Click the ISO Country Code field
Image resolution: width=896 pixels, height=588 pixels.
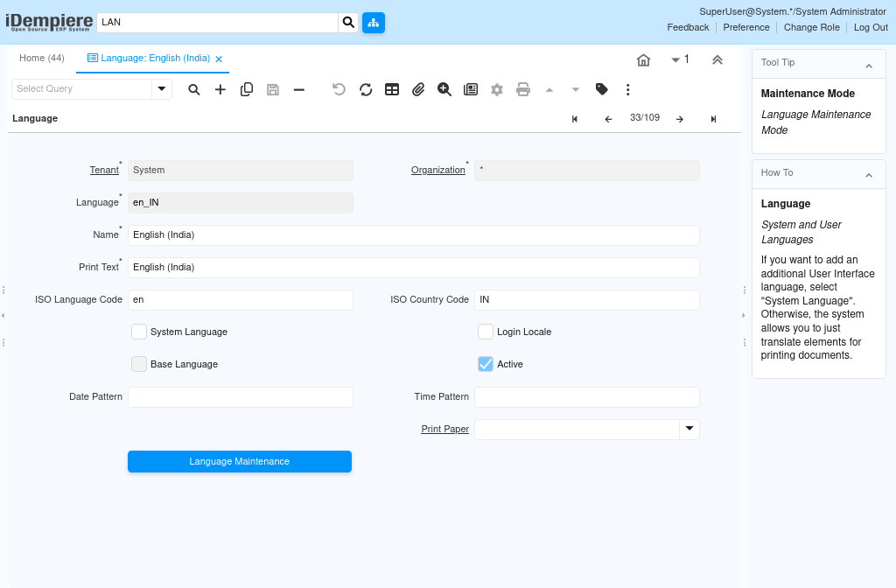587,300
